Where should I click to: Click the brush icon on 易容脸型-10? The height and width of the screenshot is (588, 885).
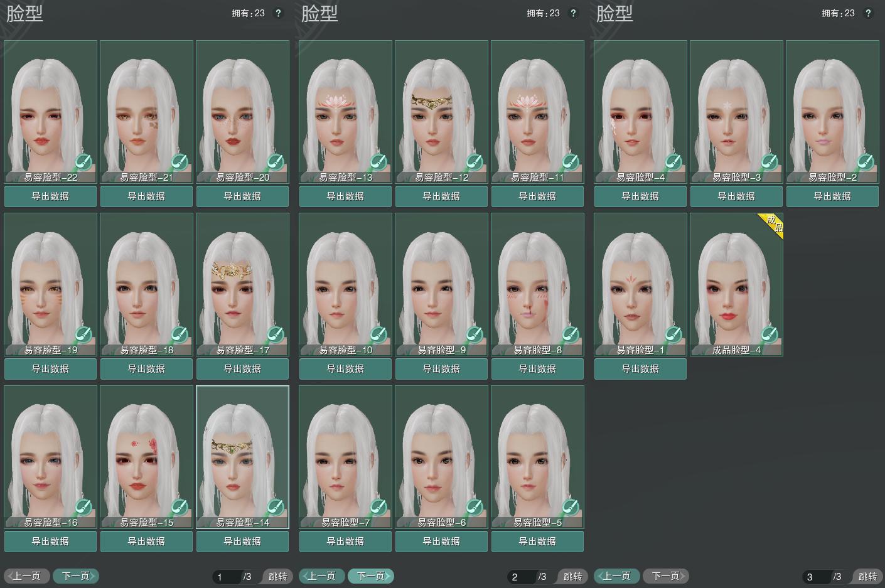tap(378, 335)
